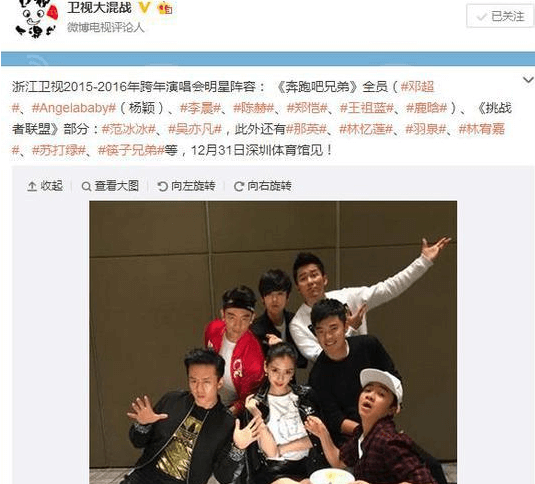The image size is (535, 484).
Task: Open the #林忆莲# hashtag link
Action: pos(366,129)
